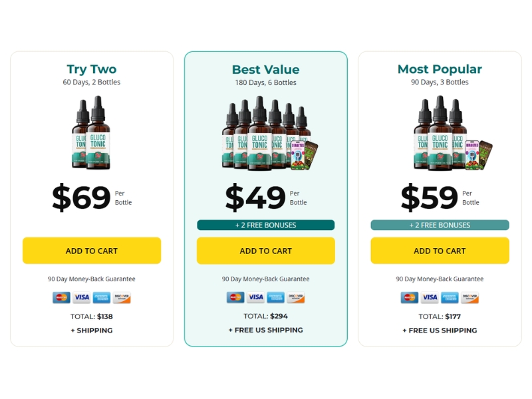Click the two-bottle Gluco Tonic product image
This screenshot has width=532, height=399.
[x=91, y=132]
